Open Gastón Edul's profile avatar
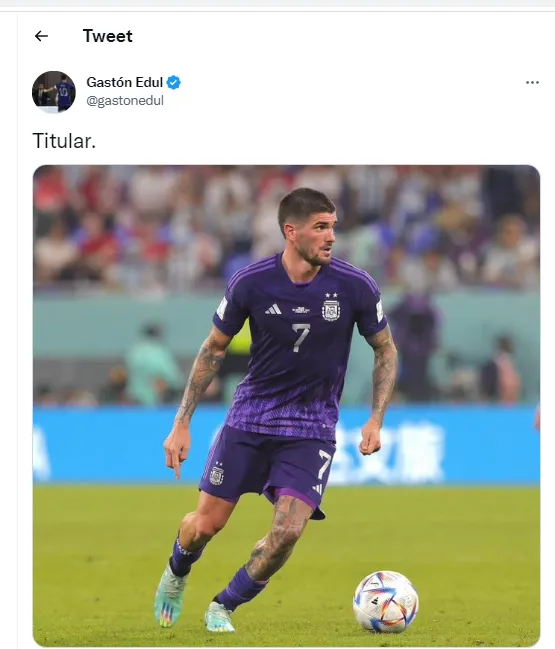This screenshot has height=649, width=555. [x=54, y=91]
